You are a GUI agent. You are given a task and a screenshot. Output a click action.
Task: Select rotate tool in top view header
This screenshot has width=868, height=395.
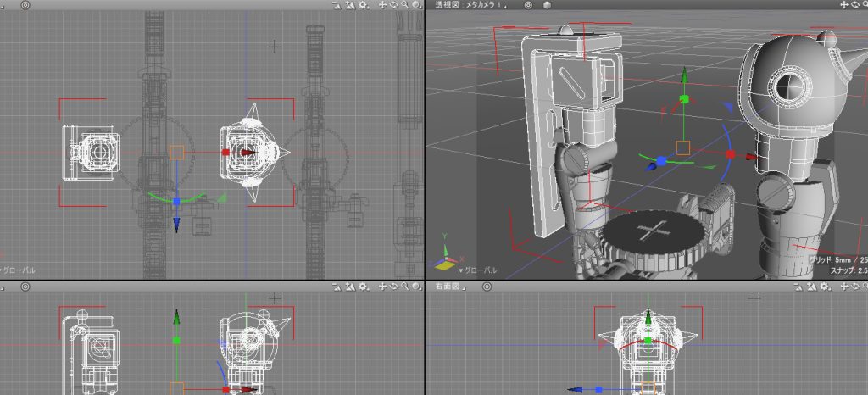pos(393,5)
